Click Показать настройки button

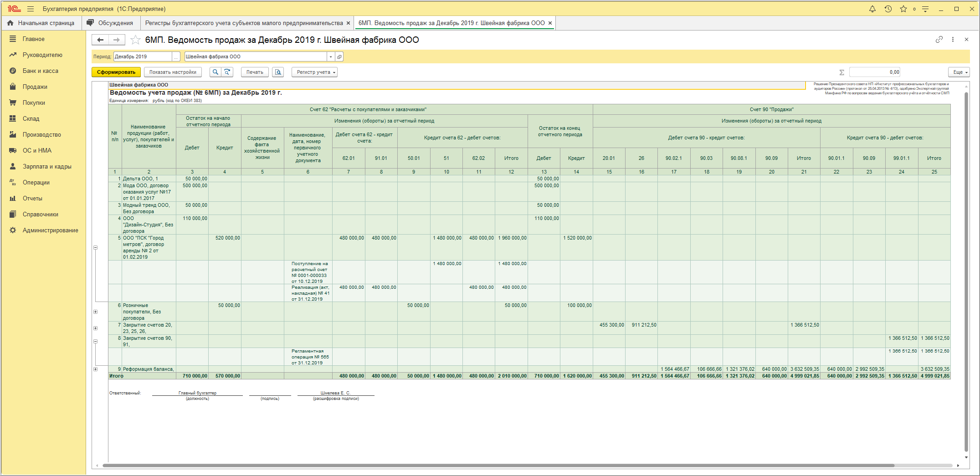[x=173, y=72]
